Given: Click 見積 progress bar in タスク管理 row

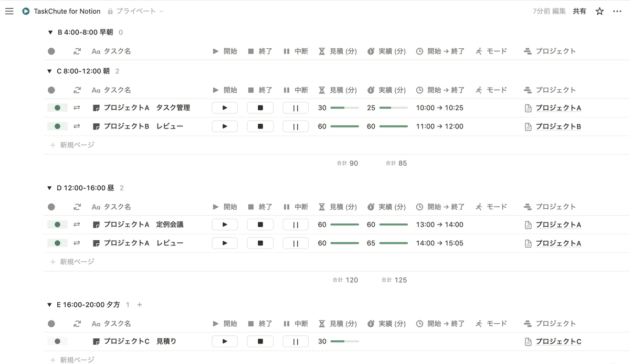Looking at the screenshot, I should (x=344, y=108).
